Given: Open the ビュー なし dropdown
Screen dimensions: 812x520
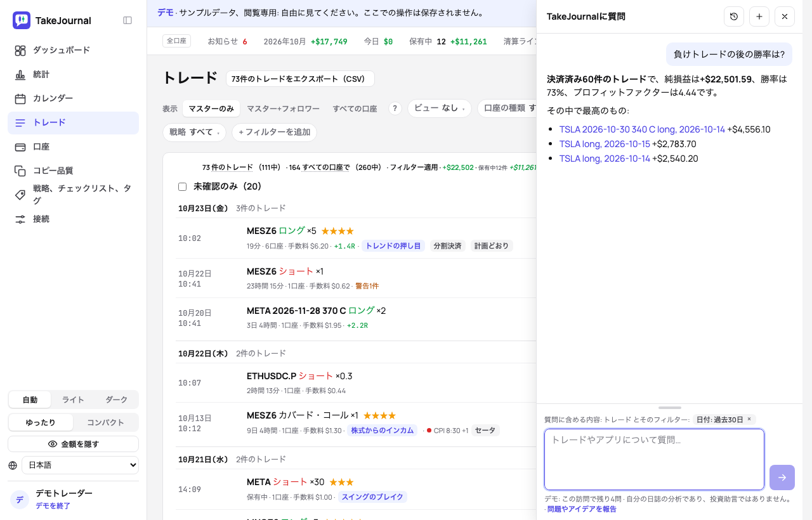Looking at the screenshot, I should (439, 108).
